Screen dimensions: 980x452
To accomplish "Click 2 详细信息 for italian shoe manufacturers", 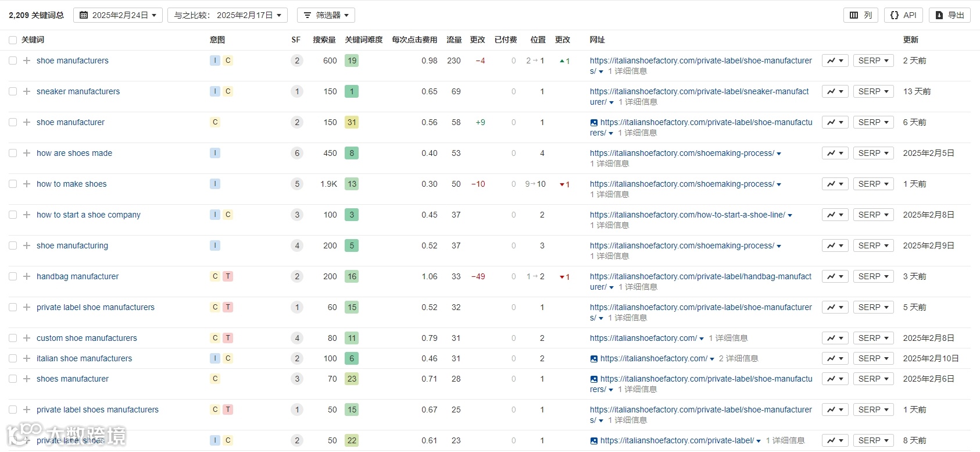I will 738,358.
